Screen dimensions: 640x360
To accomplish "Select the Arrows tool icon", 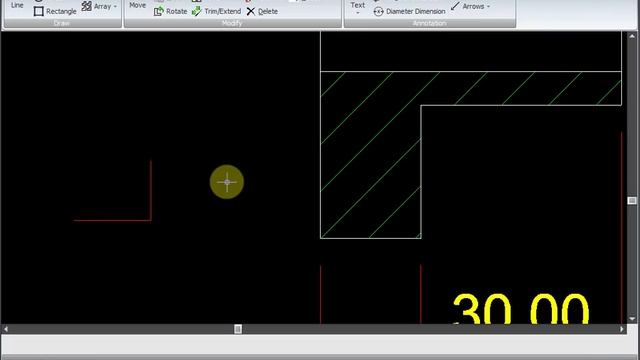I will 455,6.
